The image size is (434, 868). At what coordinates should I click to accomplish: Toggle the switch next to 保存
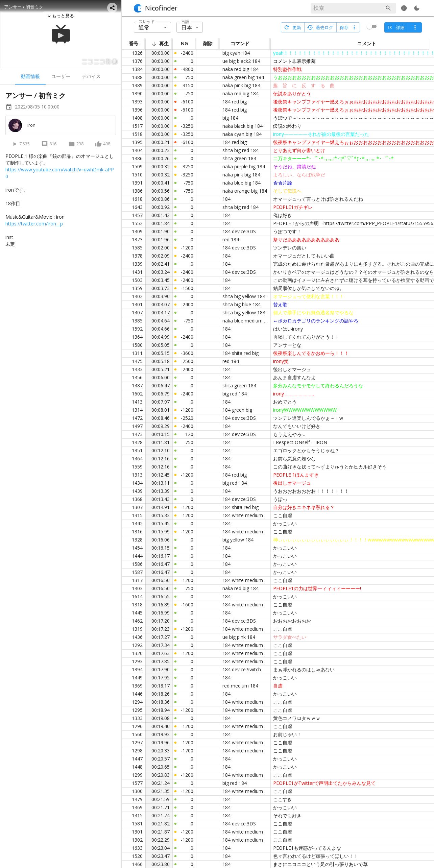371,27
